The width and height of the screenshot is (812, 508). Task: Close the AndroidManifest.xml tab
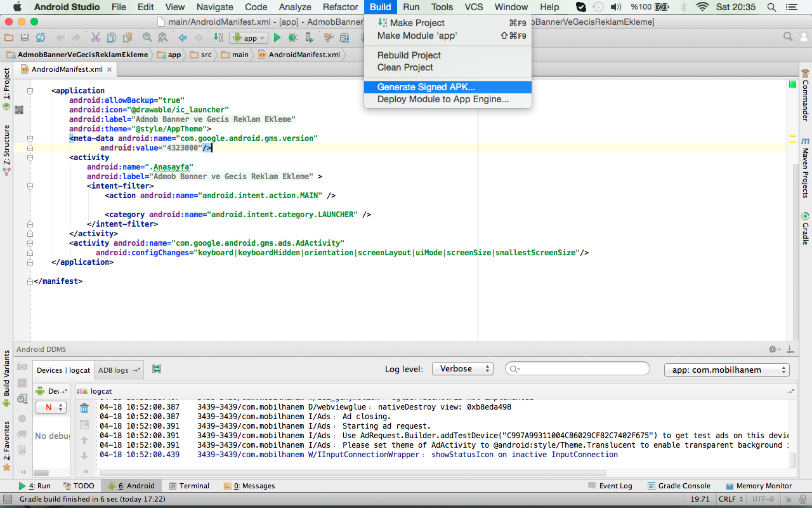109,70
